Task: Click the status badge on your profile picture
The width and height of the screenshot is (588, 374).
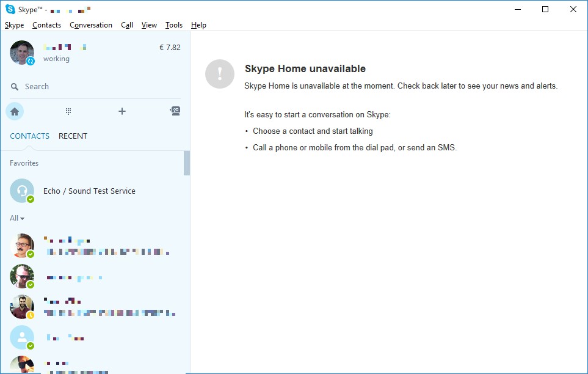Action: [x=31, y=61]
